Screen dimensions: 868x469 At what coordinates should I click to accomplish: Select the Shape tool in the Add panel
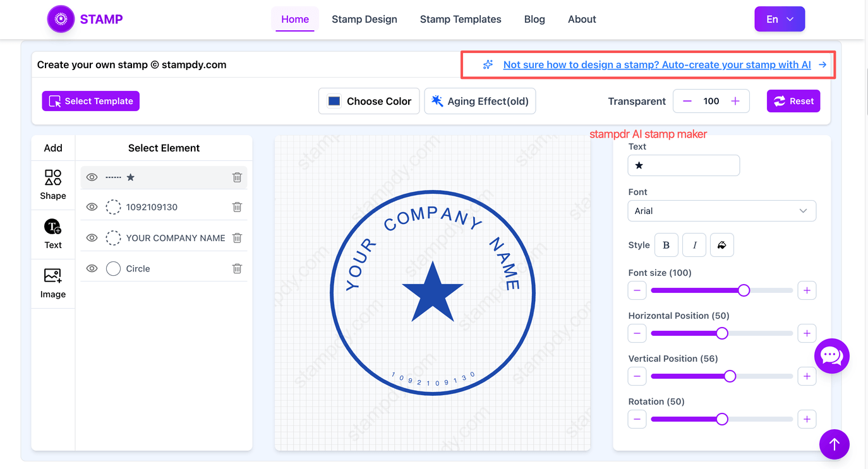point(53,184)
